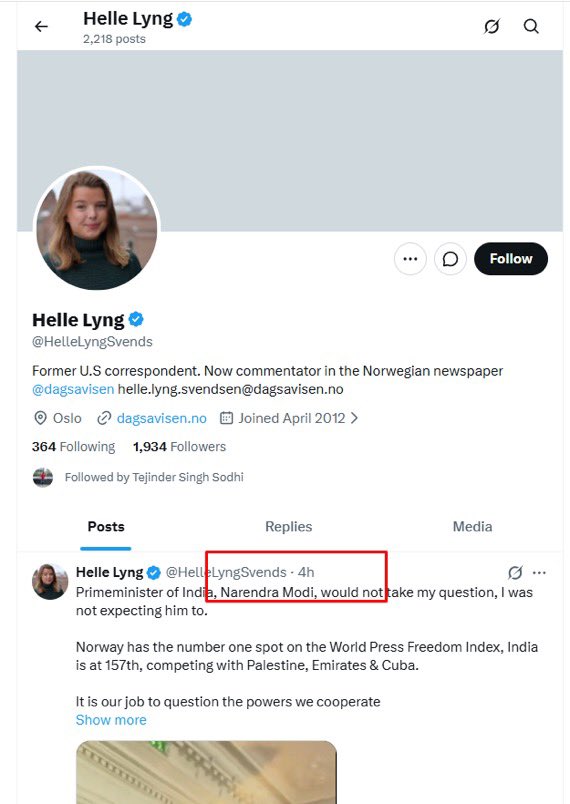Go back using the arrow icon
Image resolution: width=570 pixels, height=804 pixels.
pyautogui.click(x=42, y=26)
